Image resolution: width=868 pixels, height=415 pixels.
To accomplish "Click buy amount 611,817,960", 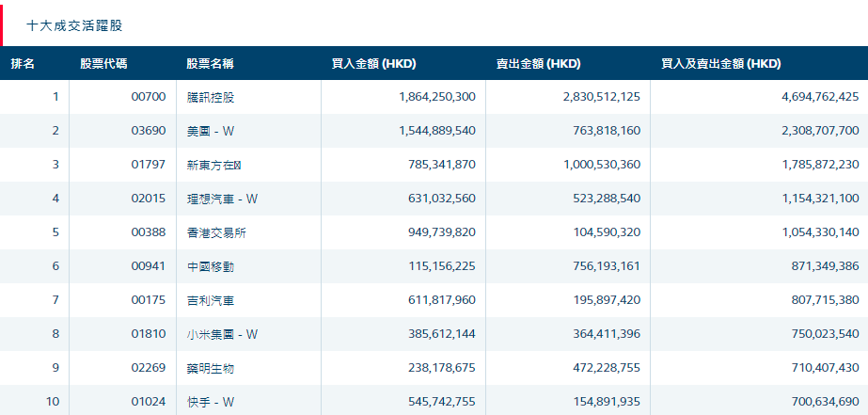I will tap(444, 300).
